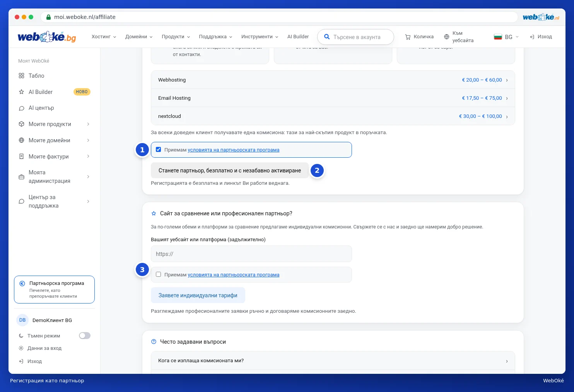
Task: Open the Домейни menu
Action: (139, 37)
